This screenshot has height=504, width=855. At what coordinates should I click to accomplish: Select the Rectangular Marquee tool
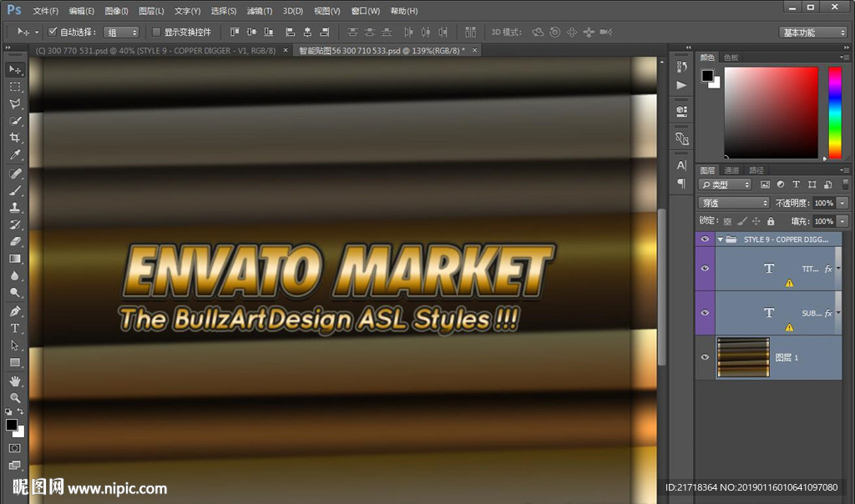point(15,87)
